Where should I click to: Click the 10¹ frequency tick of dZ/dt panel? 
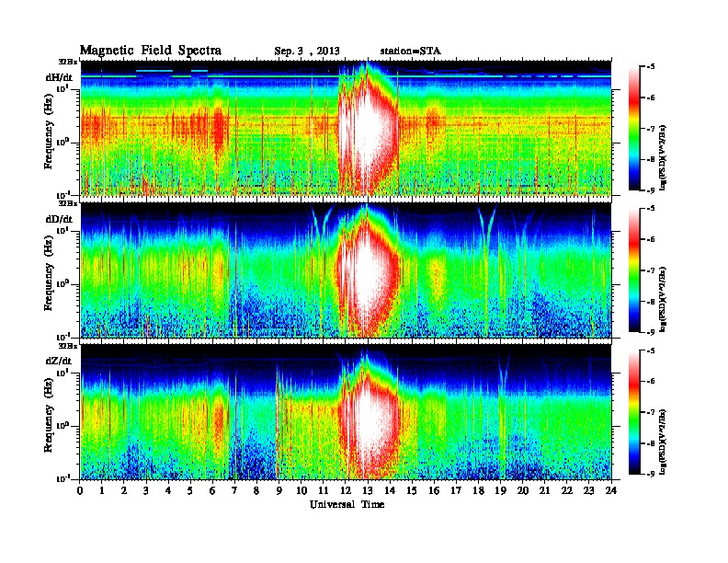[63, 372]
